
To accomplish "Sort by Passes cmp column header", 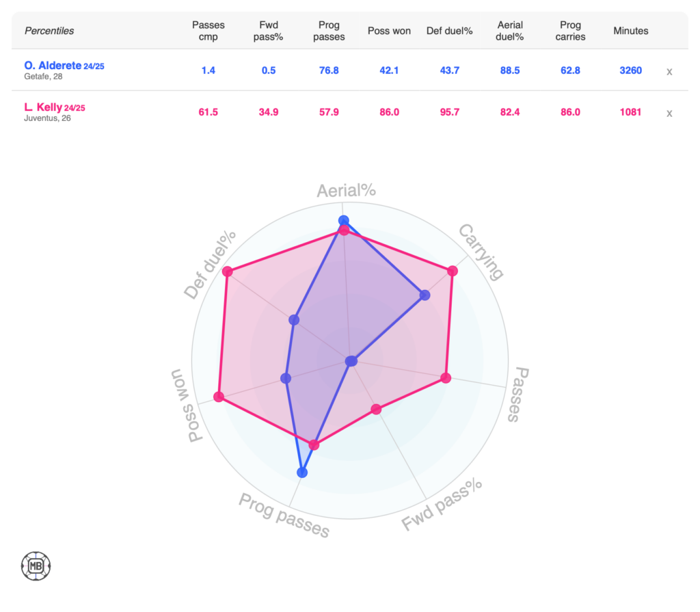I will tap(208, 31).
